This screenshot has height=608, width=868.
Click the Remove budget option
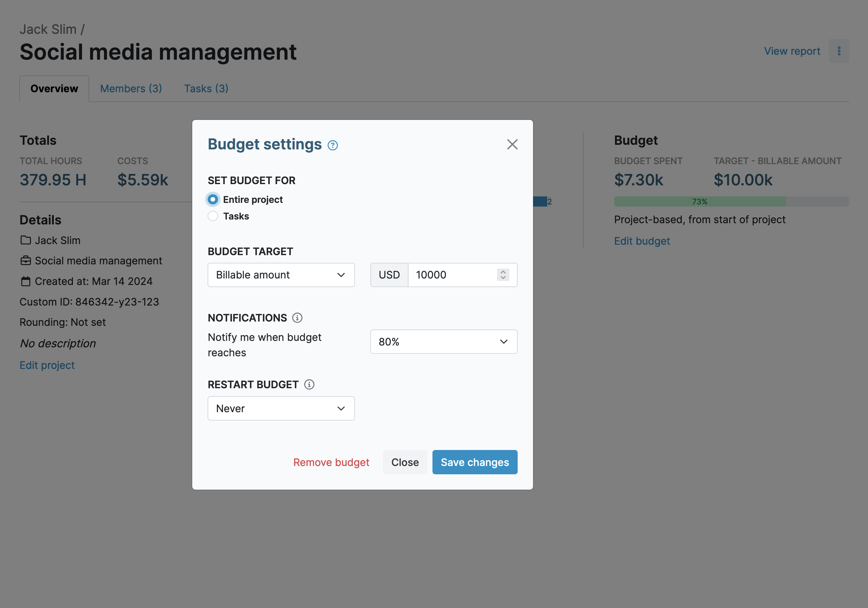[x=331, y=462]
